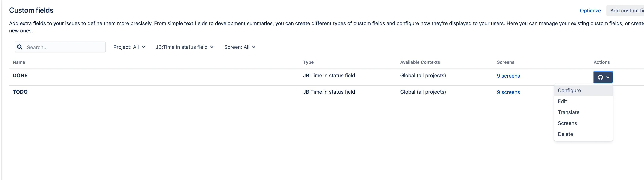Click the search magnifier icon
This screenshot has width=644, height=180.
[20, 47]
